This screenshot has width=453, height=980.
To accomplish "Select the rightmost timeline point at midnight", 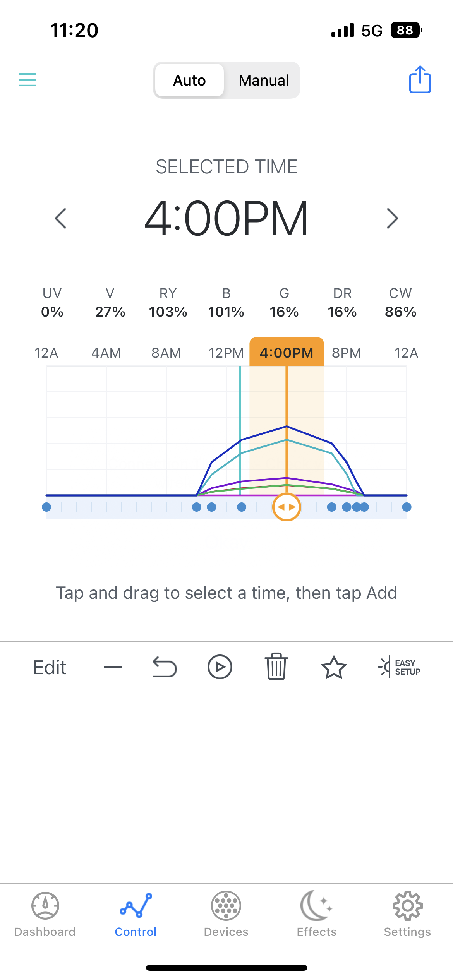I will click(x=407, y=507).
